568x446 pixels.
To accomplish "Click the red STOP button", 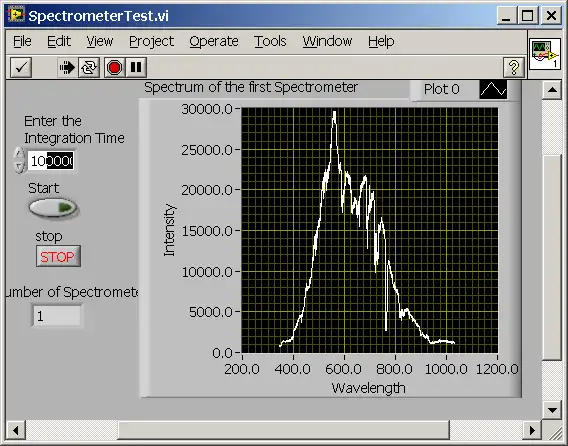I will [x=58, y=257].
